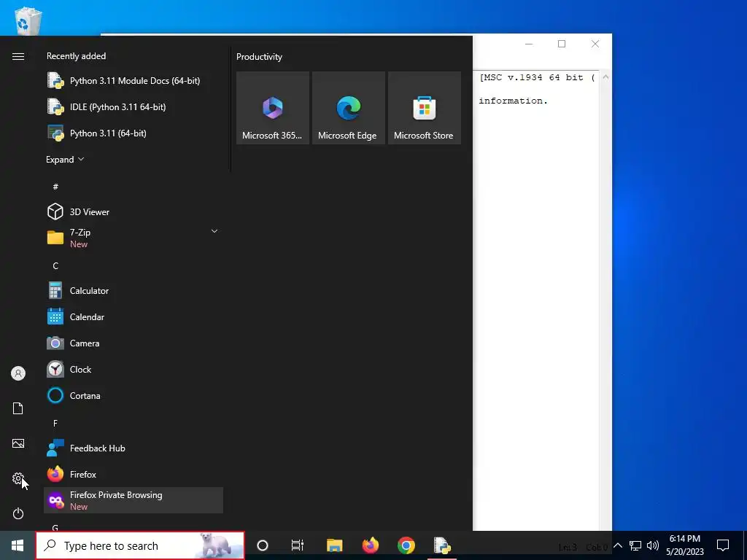Show hidden system tray icons

617,545
